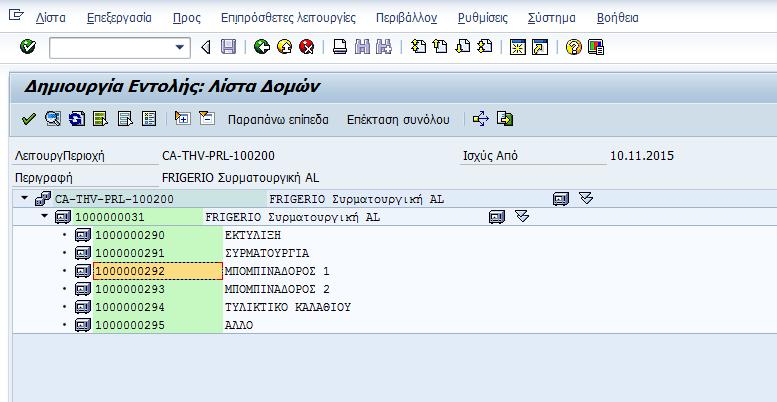Image resolution: width=777 pixels, height=402 pixels.
Task: Click the functional location icon beside CA-THV-PRL-100200
Action: [43, 199]
